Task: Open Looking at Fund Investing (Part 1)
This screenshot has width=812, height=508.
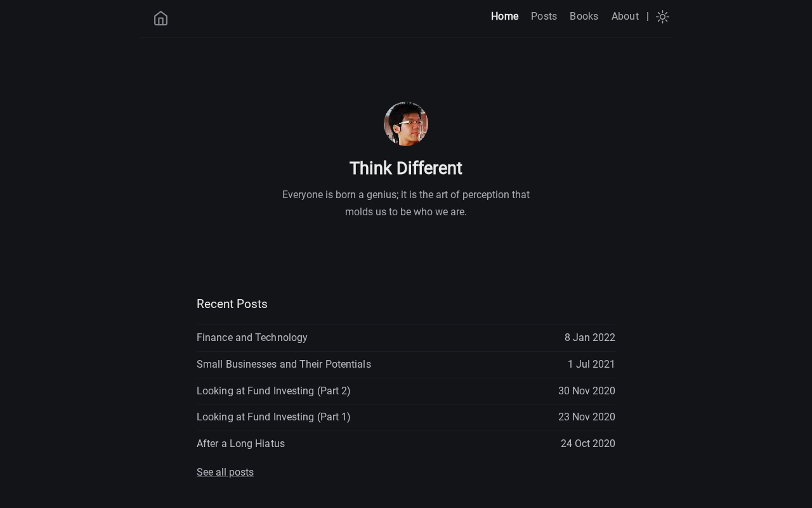Action: click(273, 417)
